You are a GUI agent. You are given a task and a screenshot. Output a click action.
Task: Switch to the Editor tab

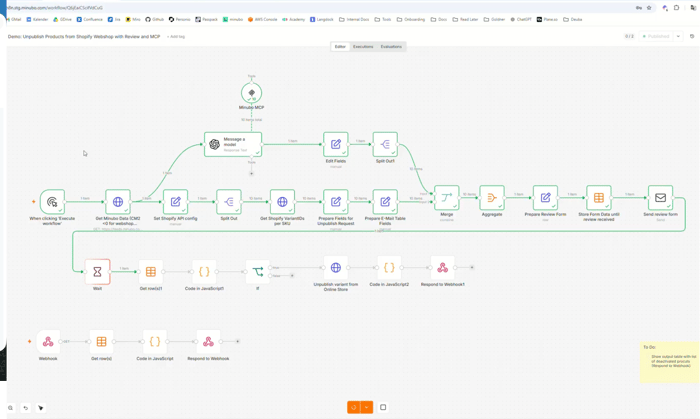(340, 46)
